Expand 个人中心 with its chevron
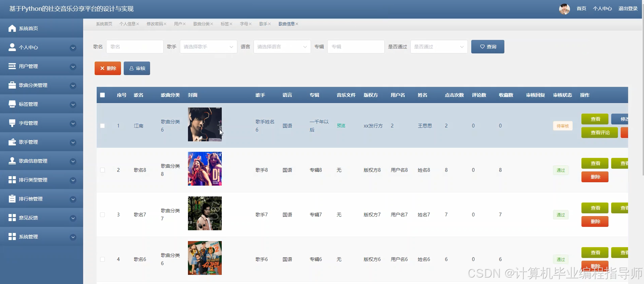 pos(73,48)
